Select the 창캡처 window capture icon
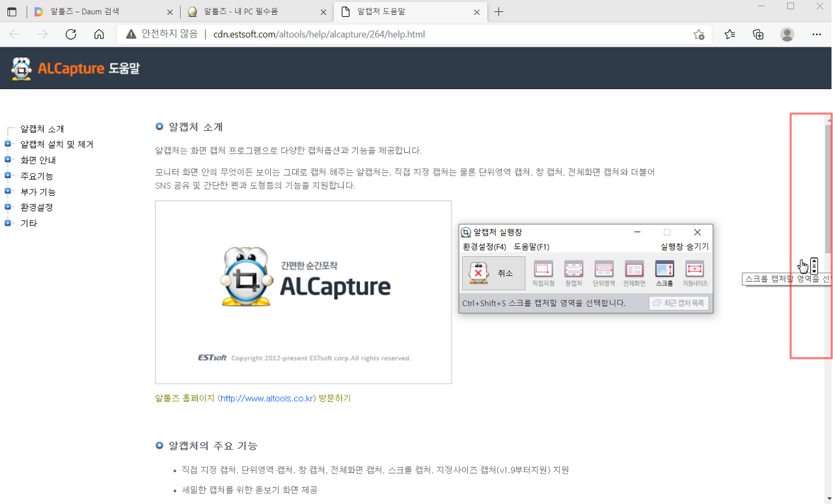833x504 pixels. pyautogui.click(x=573, y=274)
